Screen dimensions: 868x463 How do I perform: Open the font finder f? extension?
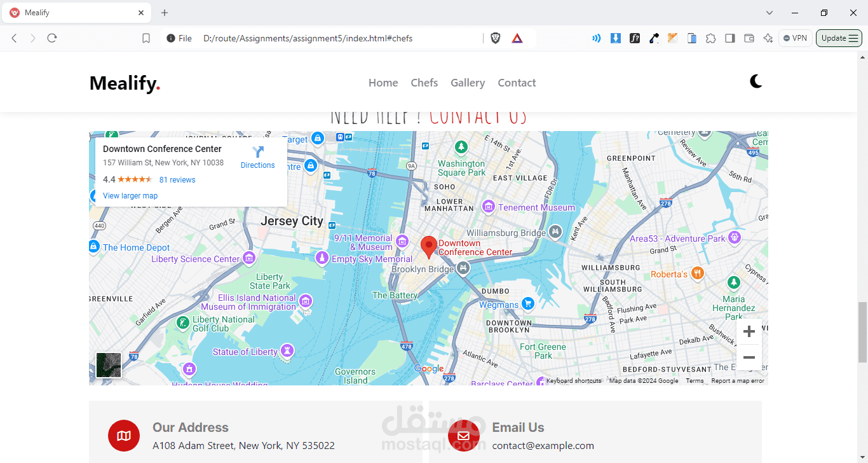pyautogui.click(x=634, y=38)
